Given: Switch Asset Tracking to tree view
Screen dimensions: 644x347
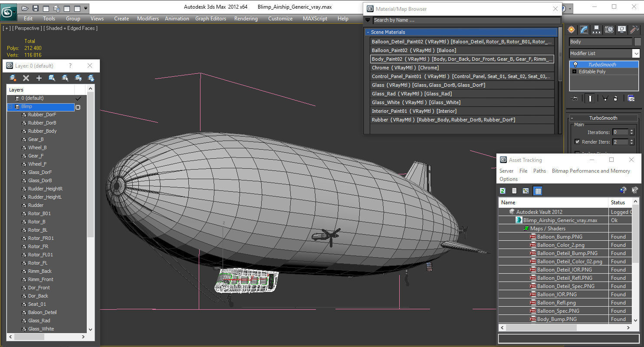Looking at the screenshot, I should coord(526,191).
